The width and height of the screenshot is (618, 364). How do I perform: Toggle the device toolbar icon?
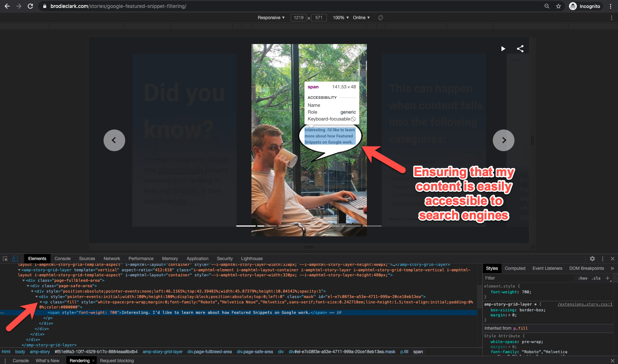click(14, 259)
